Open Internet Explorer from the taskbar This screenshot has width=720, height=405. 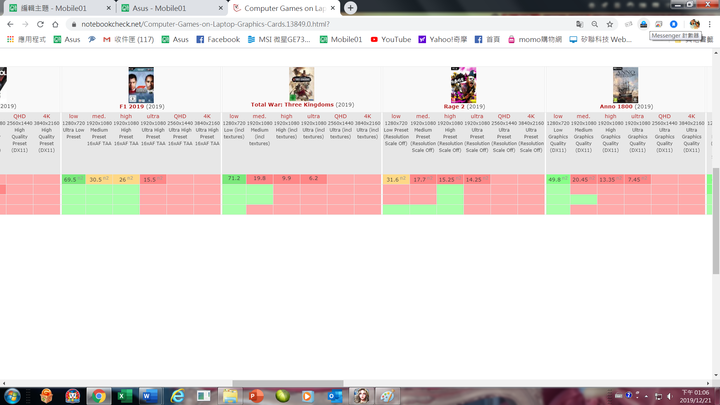click(177, 396)
